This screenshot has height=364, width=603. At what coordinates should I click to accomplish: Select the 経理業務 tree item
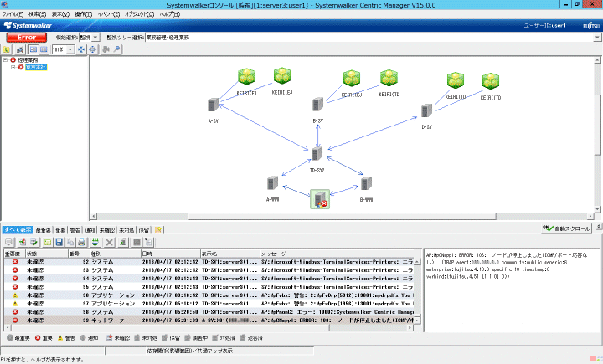[x=28, y=60]
